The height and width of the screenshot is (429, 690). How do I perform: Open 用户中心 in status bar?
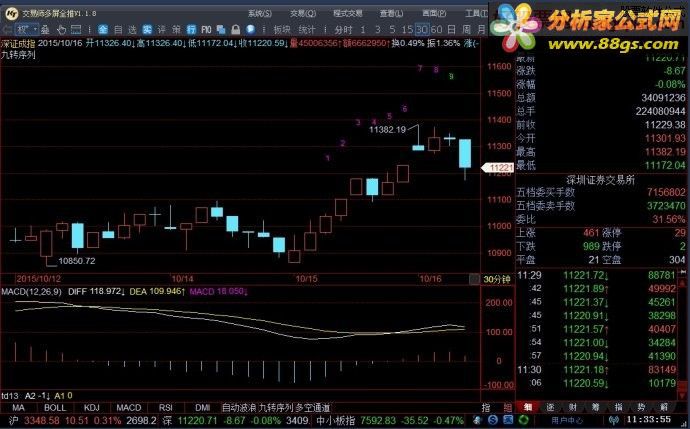point(567,420)
